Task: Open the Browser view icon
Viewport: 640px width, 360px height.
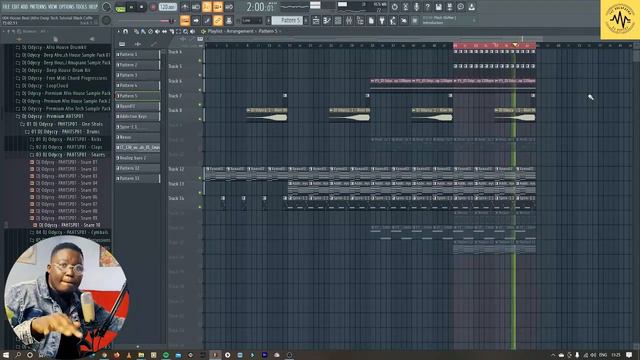Action: (360, 20)
